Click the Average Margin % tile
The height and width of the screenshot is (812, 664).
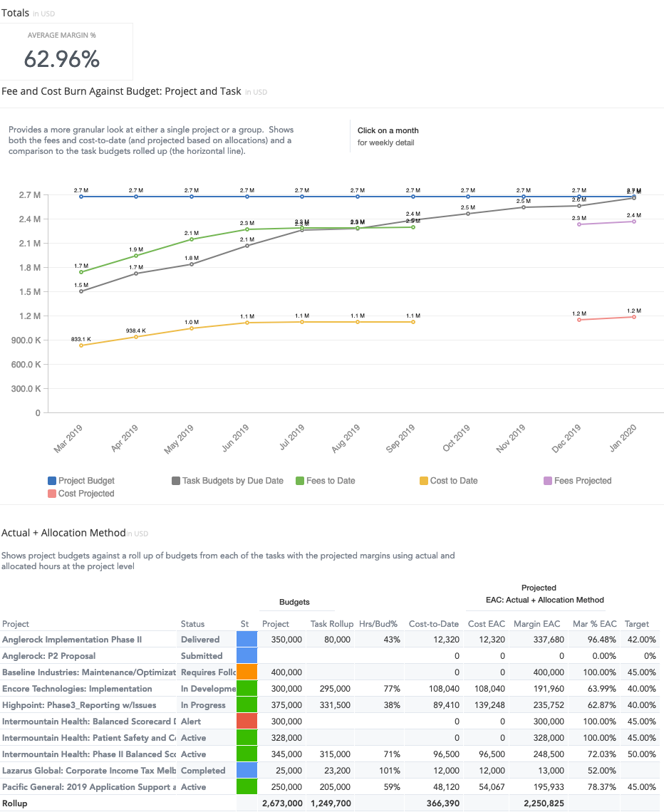coord(66,51)
